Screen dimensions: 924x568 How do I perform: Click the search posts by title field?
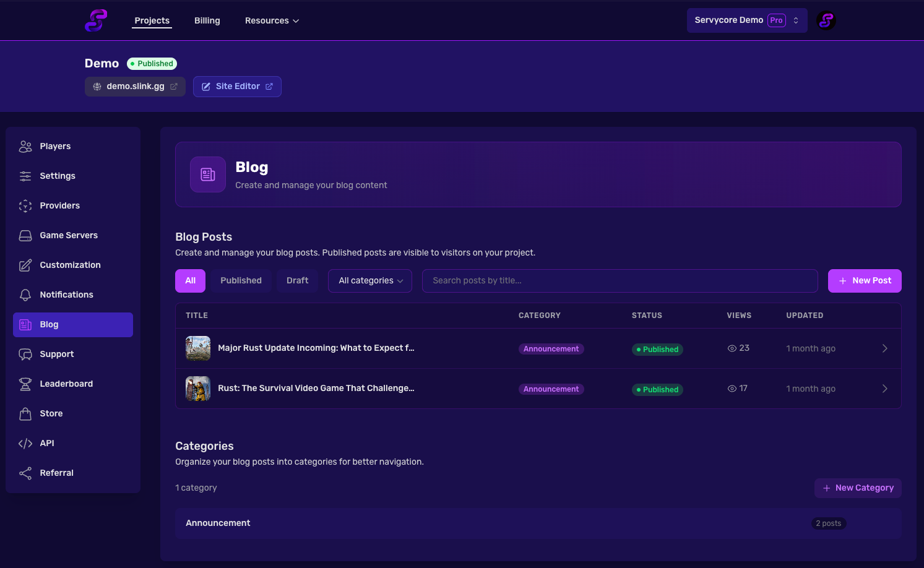[x=620, y=281]
